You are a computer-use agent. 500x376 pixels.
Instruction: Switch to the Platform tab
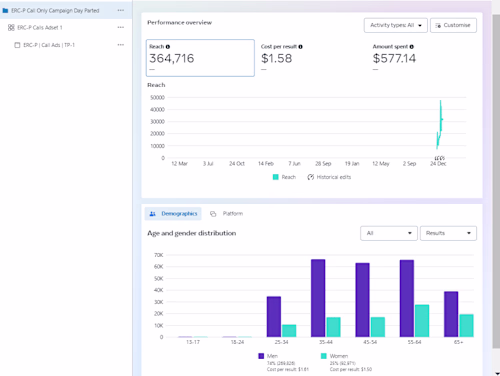click(x=227, y=214)
